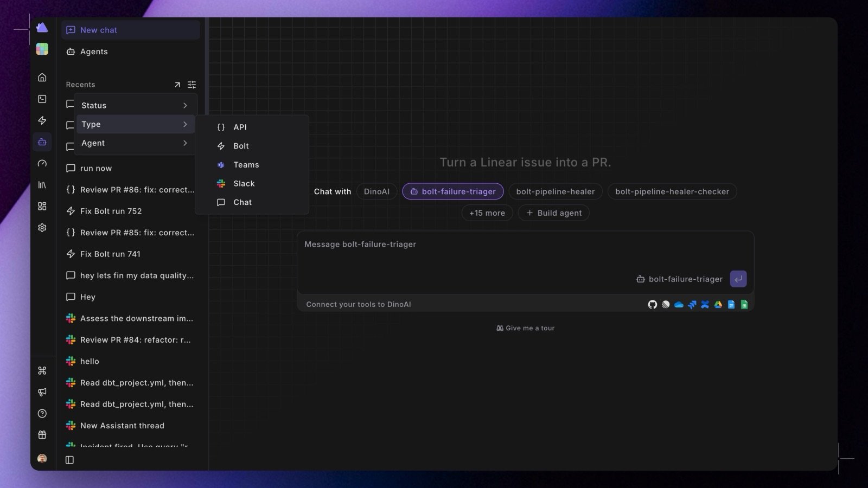Open settings gear icon in sidebar
868x488 pixels.
tap(42, 228)
